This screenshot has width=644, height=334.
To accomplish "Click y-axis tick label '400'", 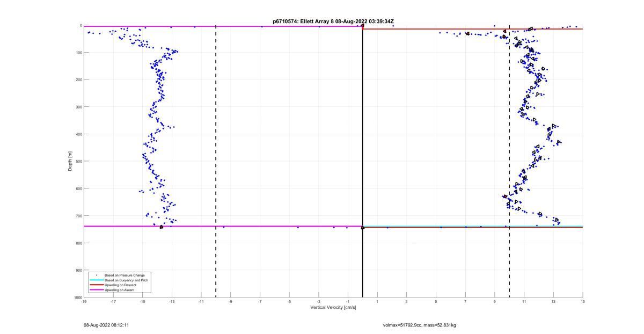I will click(78, 134).
